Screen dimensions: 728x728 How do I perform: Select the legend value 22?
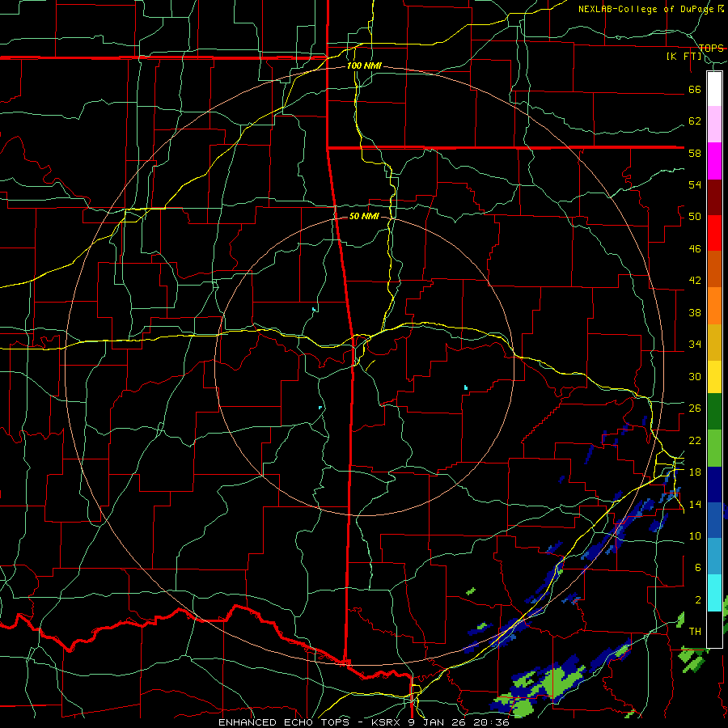click(695, 441)
